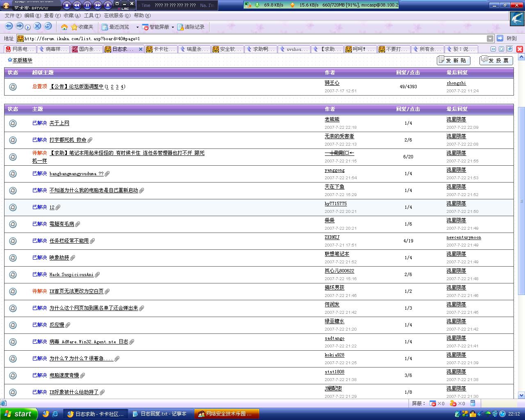This screenshot has width=525, height=420.
Task: Click the eject button in music player
Action: click(x=107, y=5)
